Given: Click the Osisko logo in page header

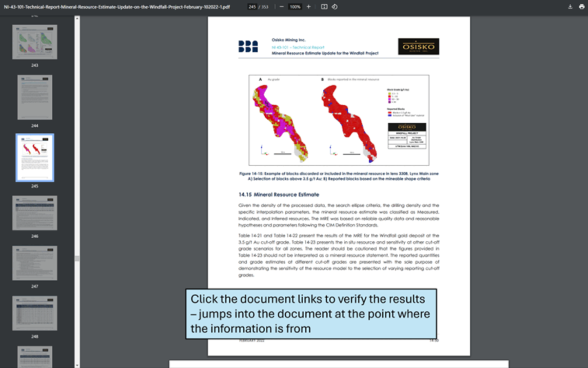Looking at the screenshot, I should pyautogui.click(x=418, y=47).
